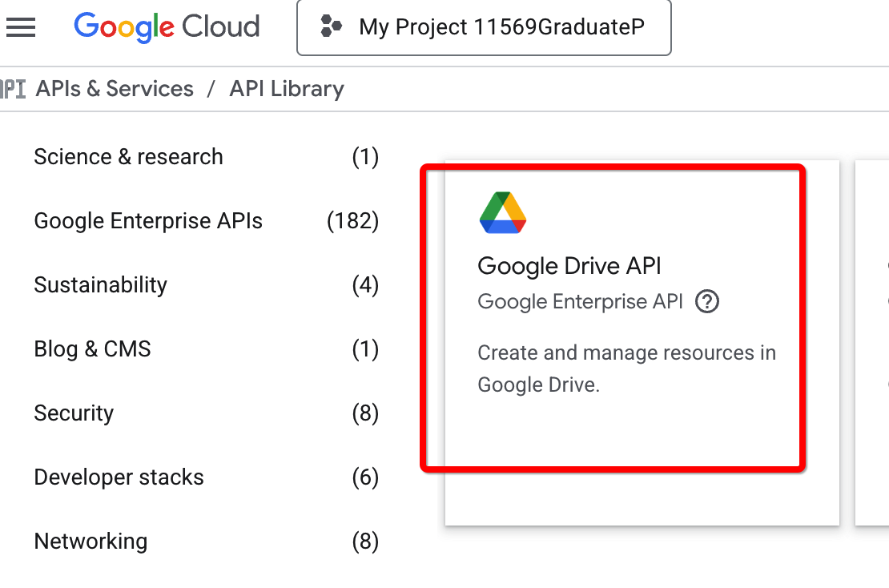Click the project picker hexagon icon
Image resolution: width=889 pixels, height=588 pixels.
(x=331, y=26)
